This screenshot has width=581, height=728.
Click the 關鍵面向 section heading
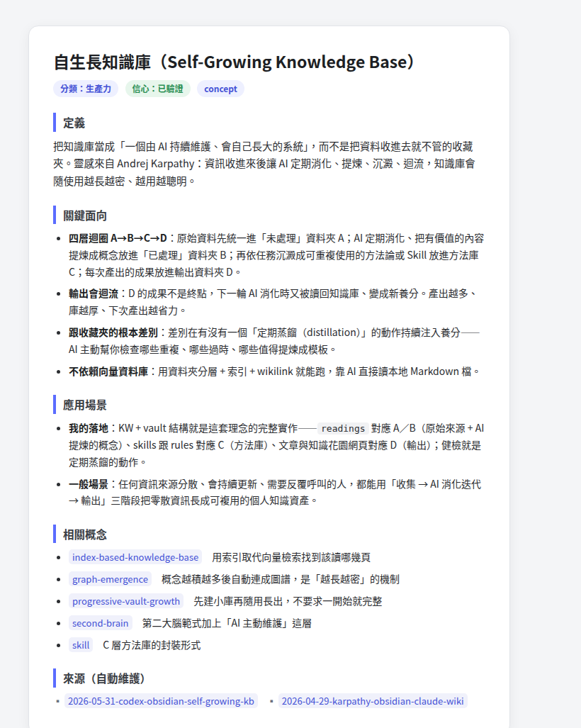(85, 216)
